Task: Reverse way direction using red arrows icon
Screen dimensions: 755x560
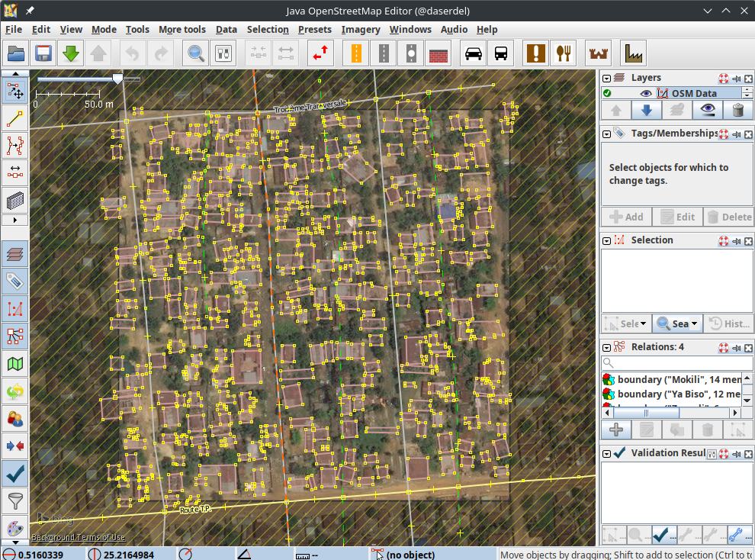Action: 320,53
